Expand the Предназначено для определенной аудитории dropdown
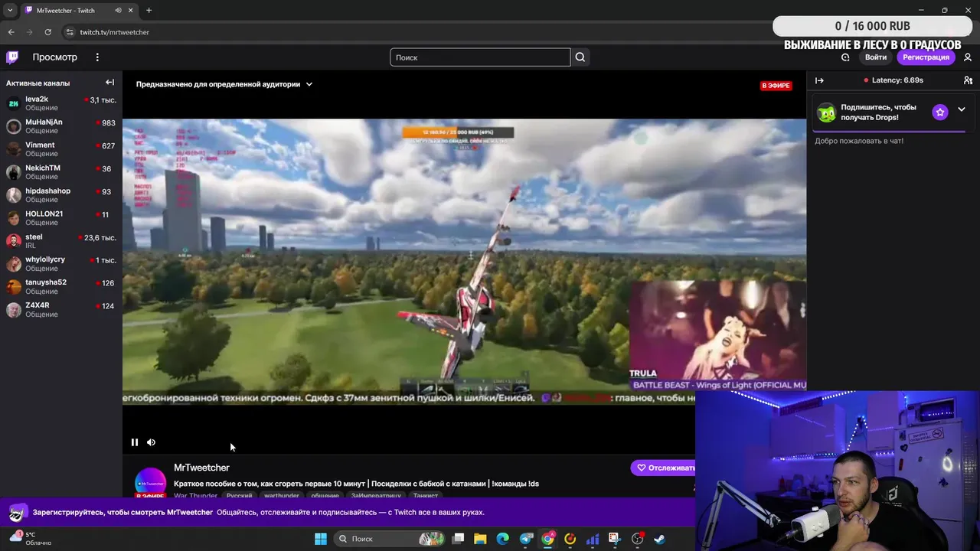This screenshot has width=980, height=551. pos(224,84)
